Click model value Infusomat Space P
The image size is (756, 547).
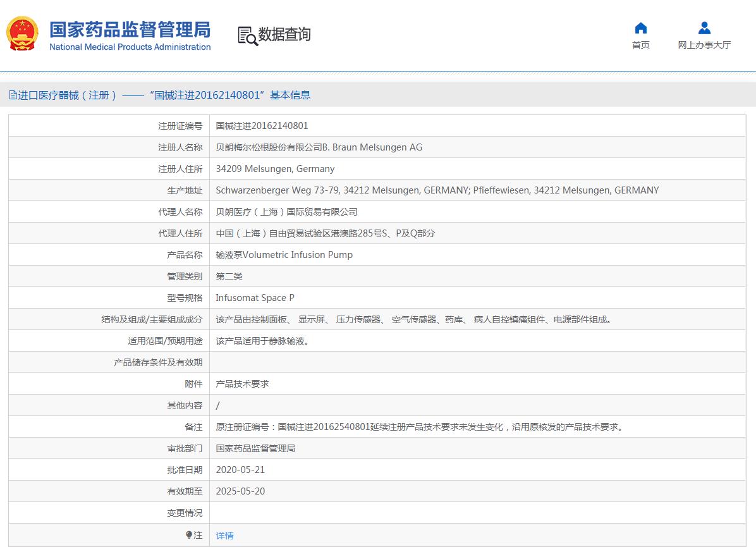coord(255,298)
